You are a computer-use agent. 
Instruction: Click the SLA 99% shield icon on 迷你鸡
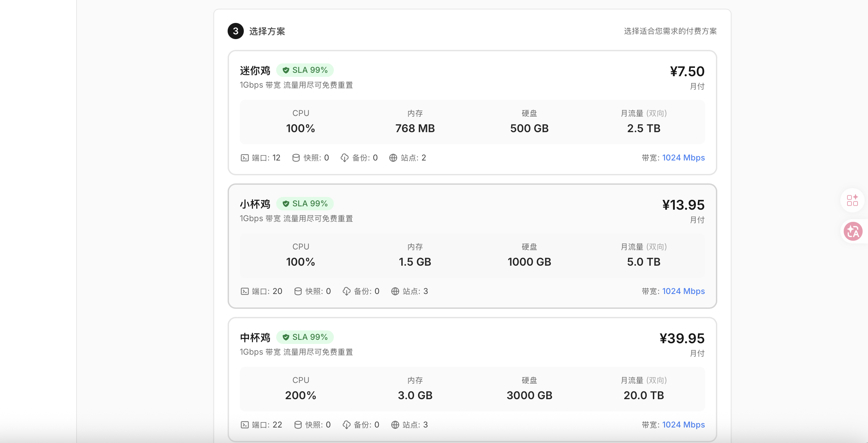click(x=286, y=70)
